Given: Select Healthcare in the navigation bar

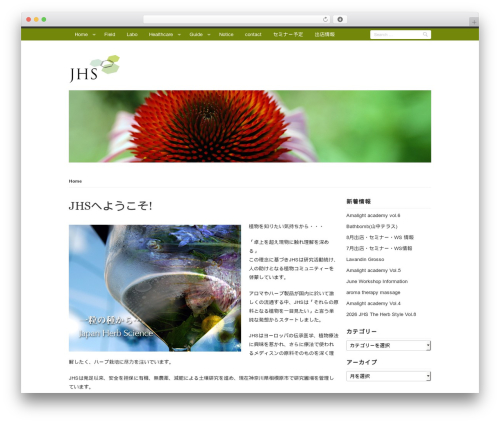Looking at the screenshot, I should pyautogui.click(x=161, y=34).
